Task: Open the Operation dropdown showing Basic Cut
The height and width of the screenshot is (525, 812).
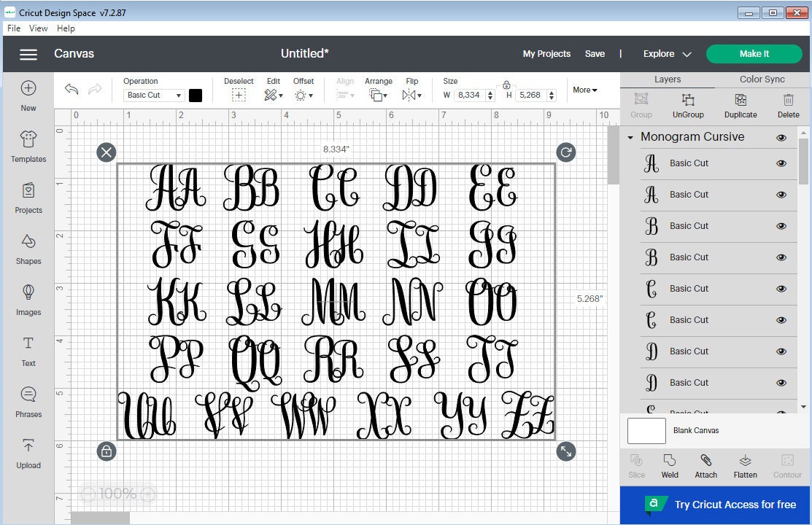Action: [152, 95]
